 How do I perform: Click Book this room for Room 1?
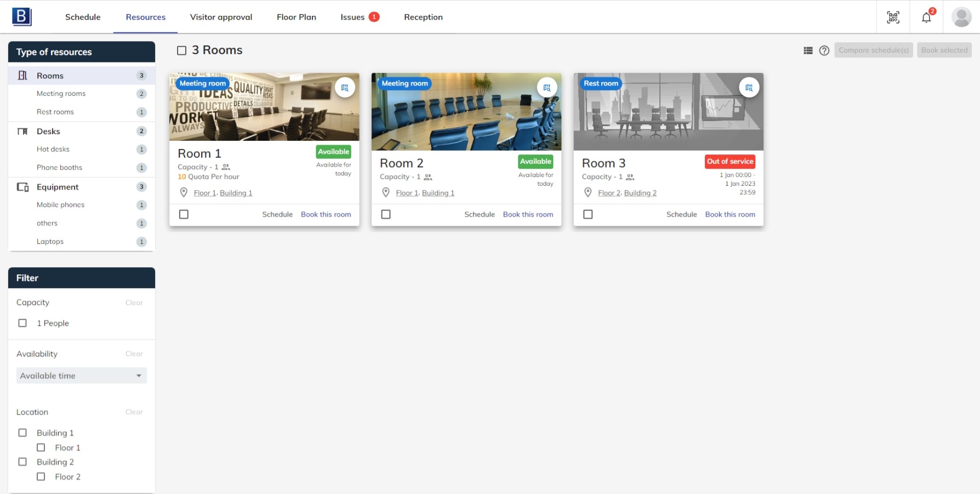[326, 214]
